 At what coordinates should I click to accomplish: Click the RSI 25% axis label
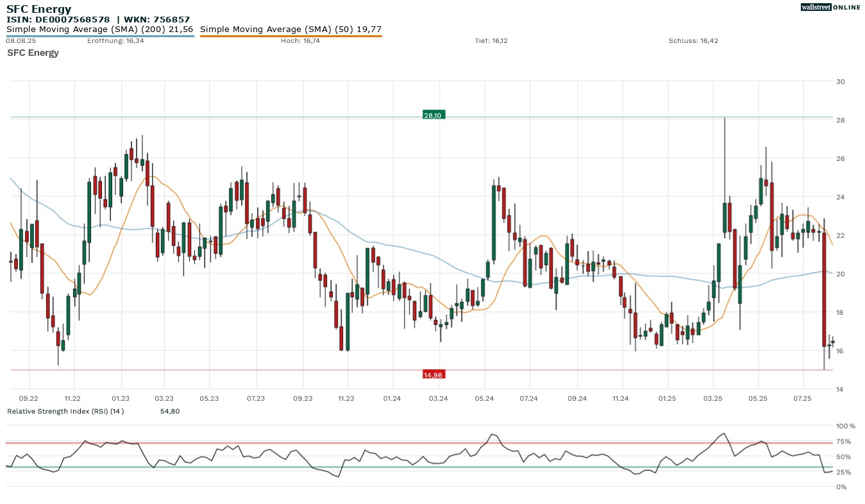(x=843, y=472)
